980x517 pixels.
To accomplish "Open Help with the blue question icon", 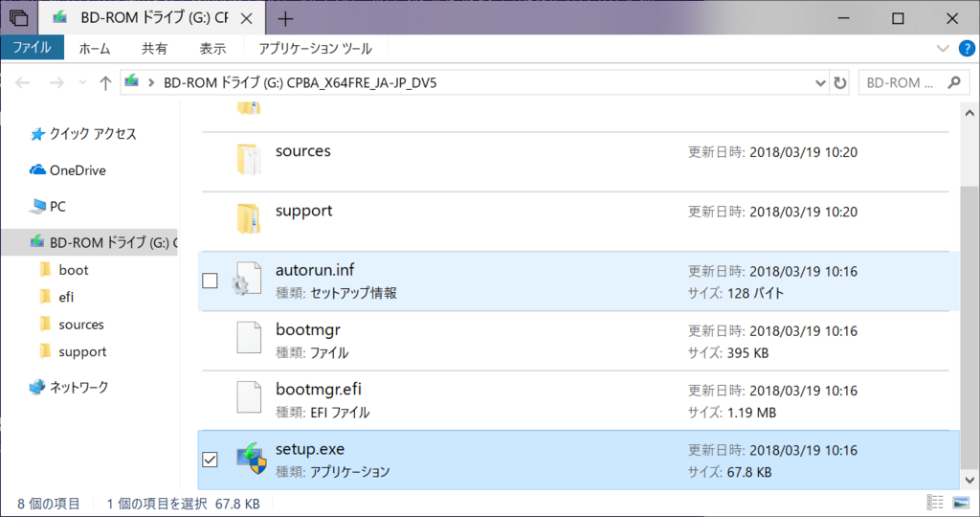I will tap(967, 48).
